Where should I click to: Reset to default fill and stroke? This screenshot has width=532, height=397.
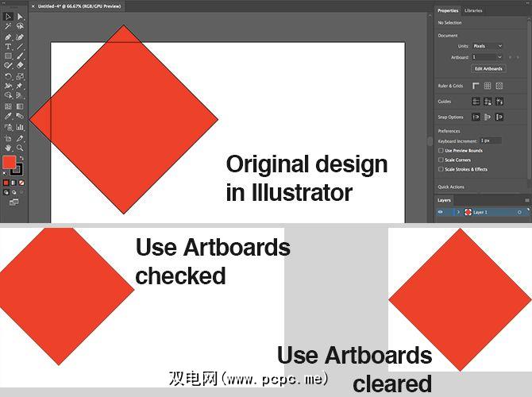5,173
